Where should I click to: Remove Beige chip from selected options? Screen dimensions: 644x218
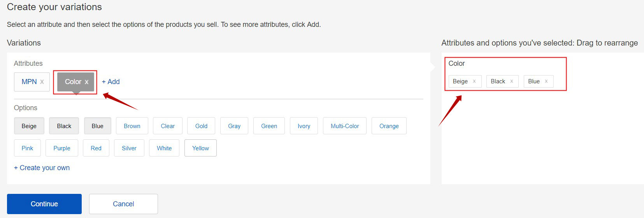pos(474,81)
